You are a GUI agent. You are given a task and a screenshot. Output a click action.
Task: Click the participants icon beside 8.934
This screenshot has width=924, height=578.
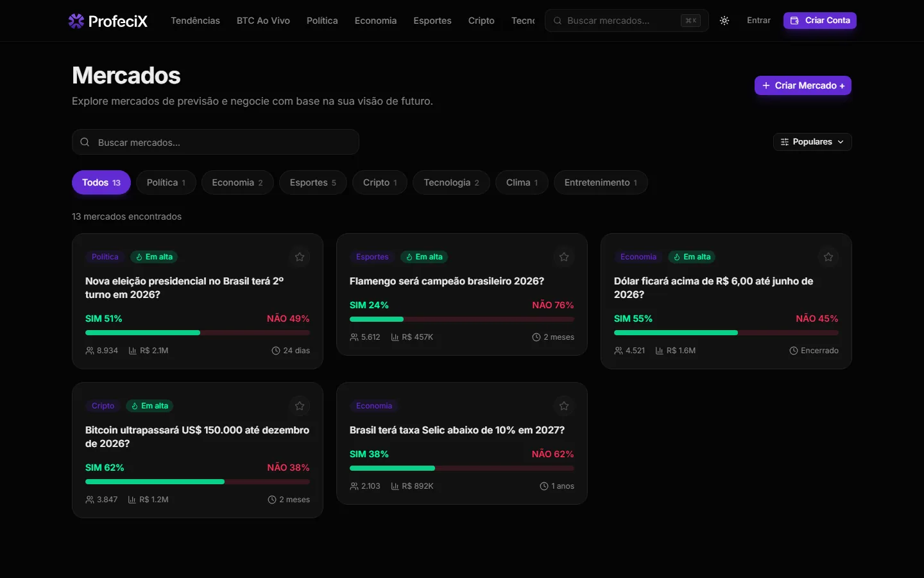point(90,351)
